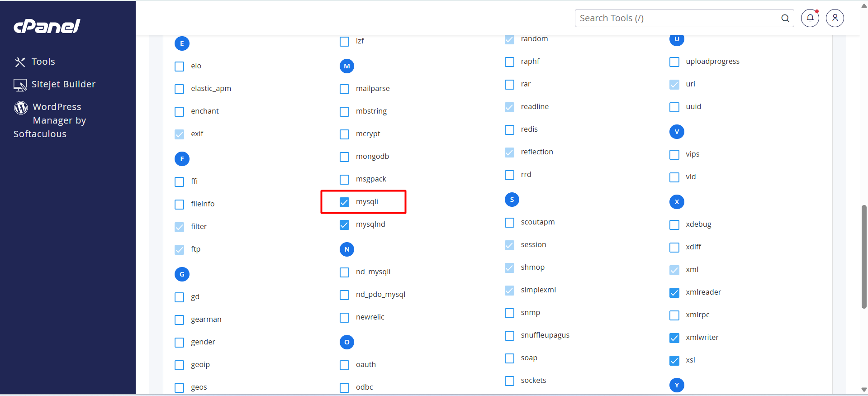Click the Sitejet Builder monitor icon
The image size is (868, 396).
click(x=20, y=85)
